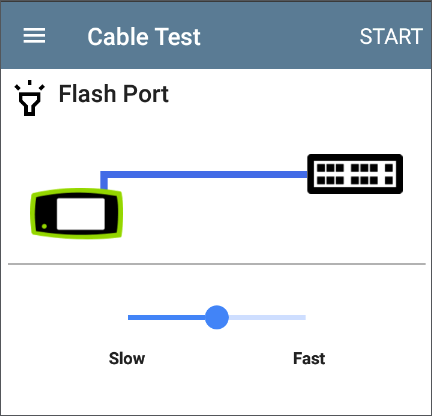Click the START button
This screenshot has width=432, height=416.
coord(391,36)
